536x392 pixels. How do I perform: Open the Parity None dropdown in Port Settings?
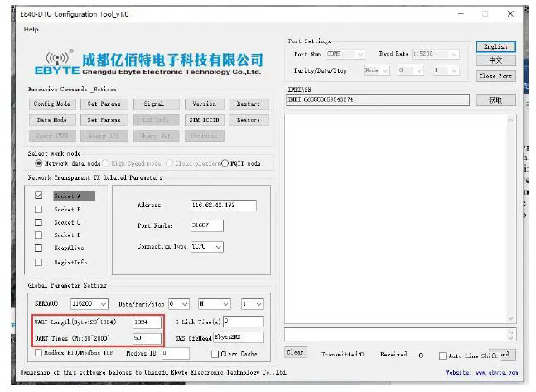tap(377, 70)
